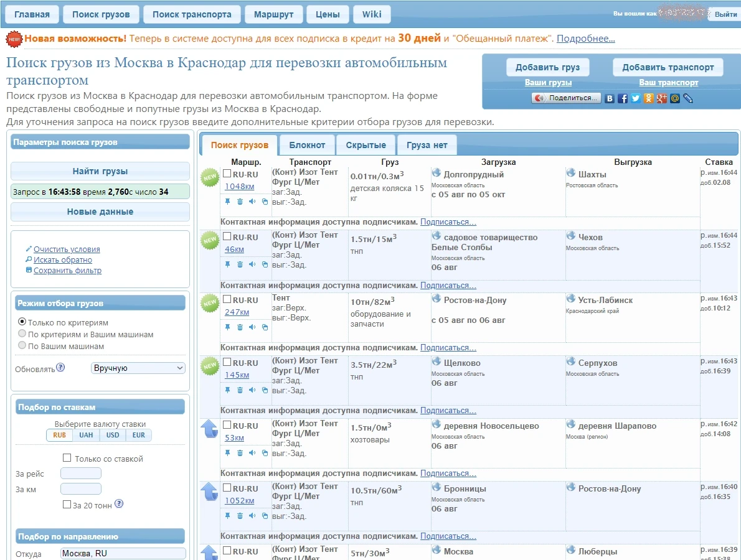Open Wiki menu item
Image resolution: width=741 pixels, height=560 pixels.
pos(372,14)
